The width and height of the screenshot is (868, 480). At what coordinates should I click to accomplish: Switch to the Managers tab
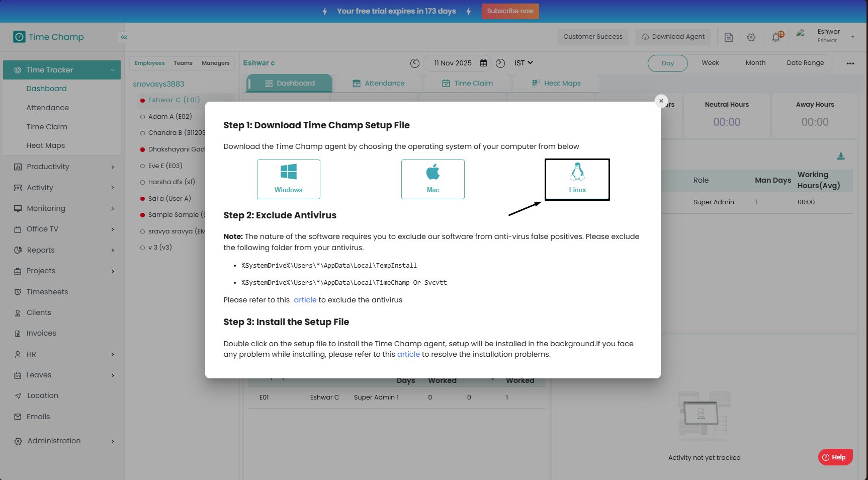216,63
